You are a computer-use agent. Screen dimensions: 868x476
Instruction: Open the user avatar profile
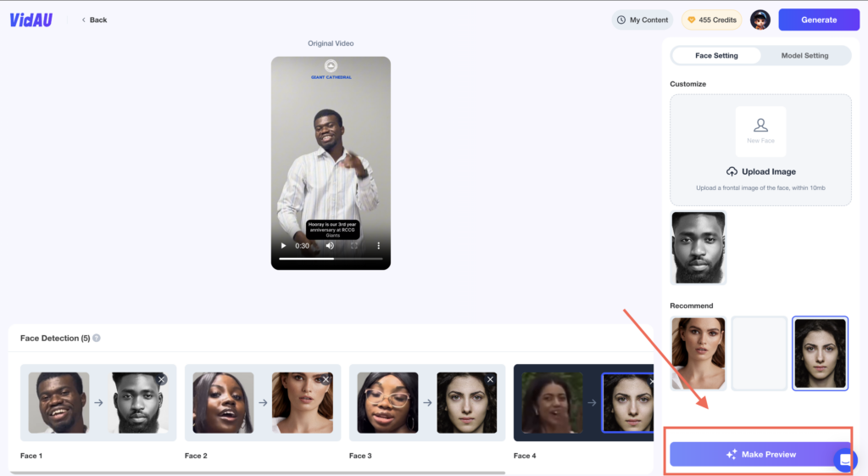tap(760, 20)
